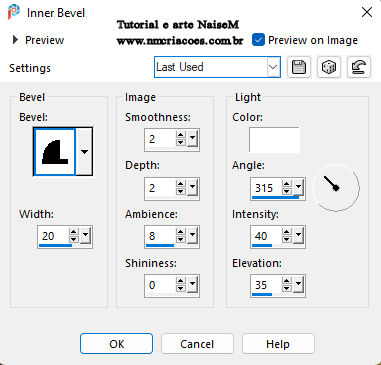The image size is (381, 365).
Task: Open the Ambience slider dropdown button
Action: (x=192, y=234)
